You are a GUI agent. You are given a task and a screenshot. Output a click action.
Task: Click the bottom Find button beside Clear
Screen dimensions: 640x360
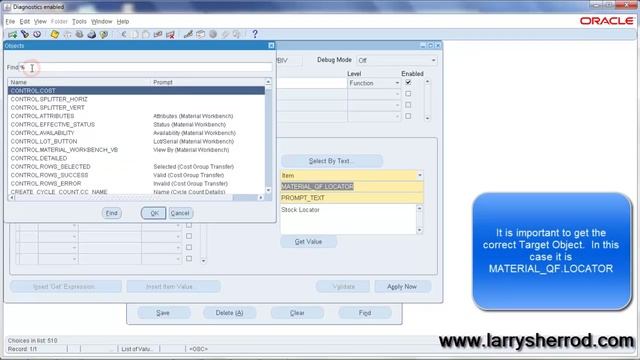pyautogui.click(x=365, y=313)
